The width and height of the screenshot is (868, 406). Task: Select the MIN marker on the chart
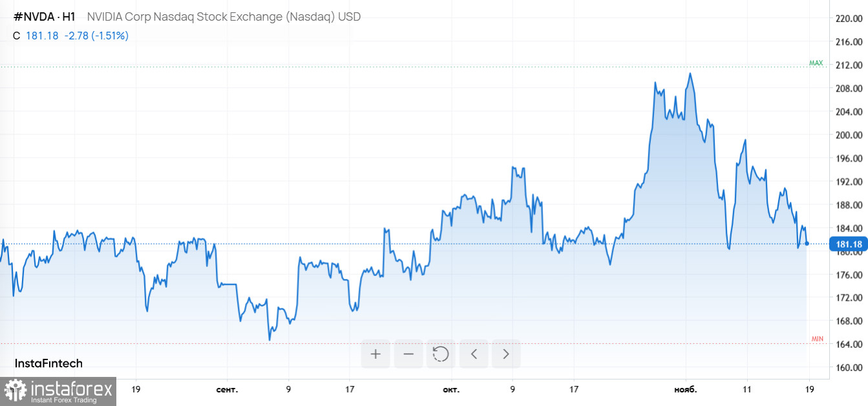817,337
